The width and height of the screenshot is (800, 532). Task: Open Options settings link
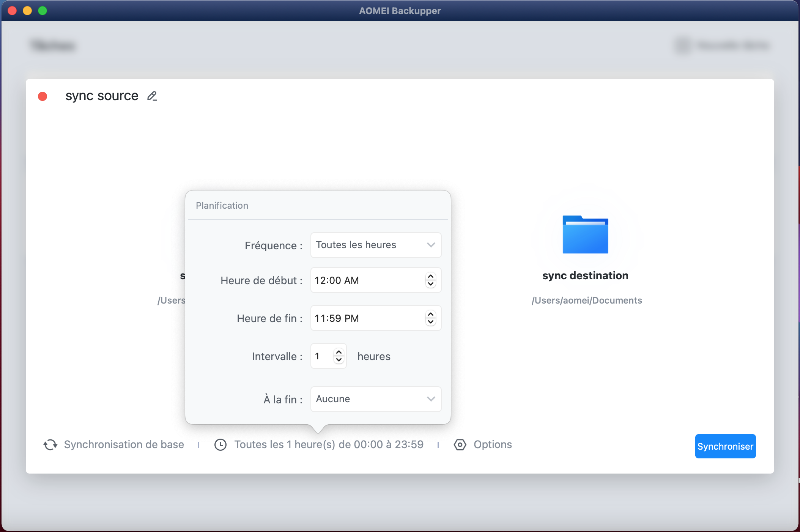pos(493,445)
